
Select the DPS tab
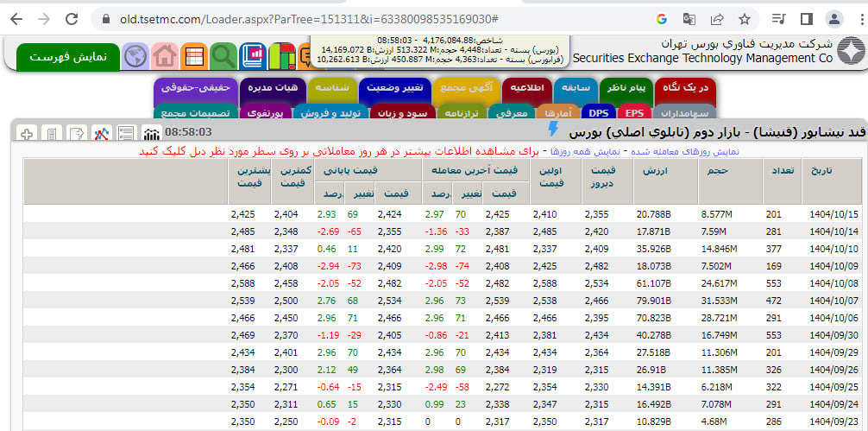click(x=599, y=112)
